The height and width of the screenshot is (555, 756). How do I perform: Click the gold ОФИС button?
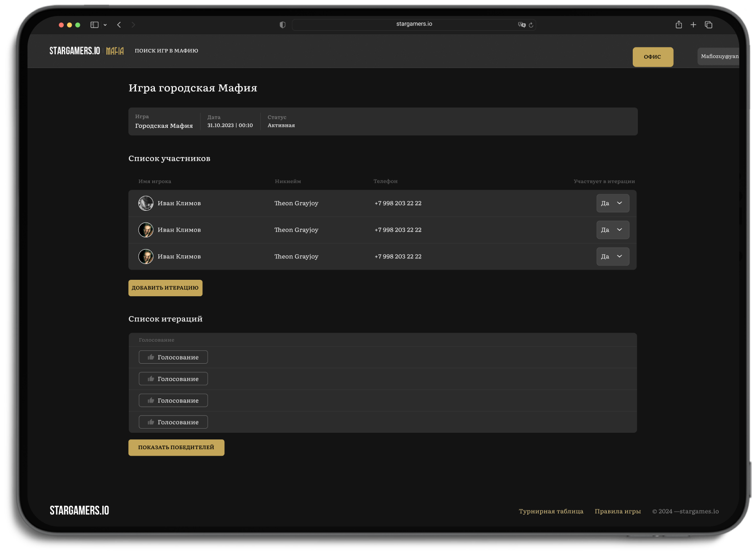pos(653,57)
